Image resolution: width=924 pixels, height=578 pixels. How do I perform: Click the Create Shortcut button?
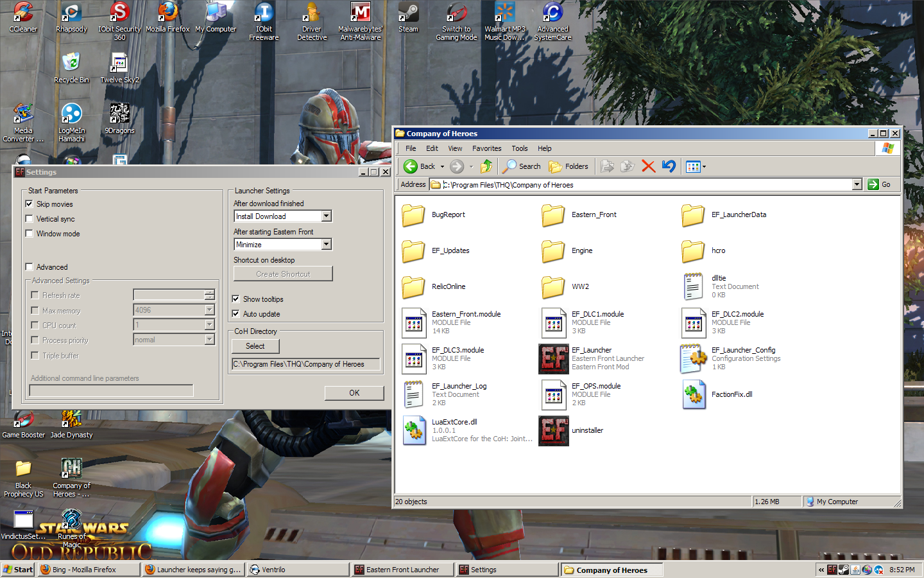click(x=283, y=274)
